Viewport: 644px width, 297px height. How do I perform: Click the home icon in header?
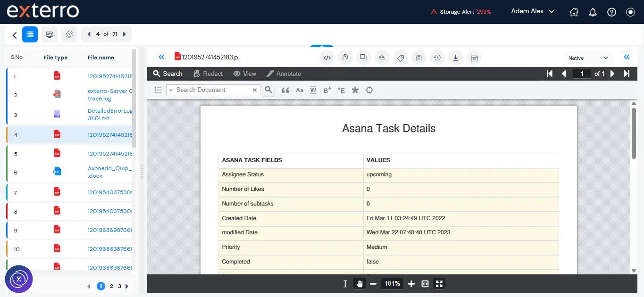tap(574, 12)
